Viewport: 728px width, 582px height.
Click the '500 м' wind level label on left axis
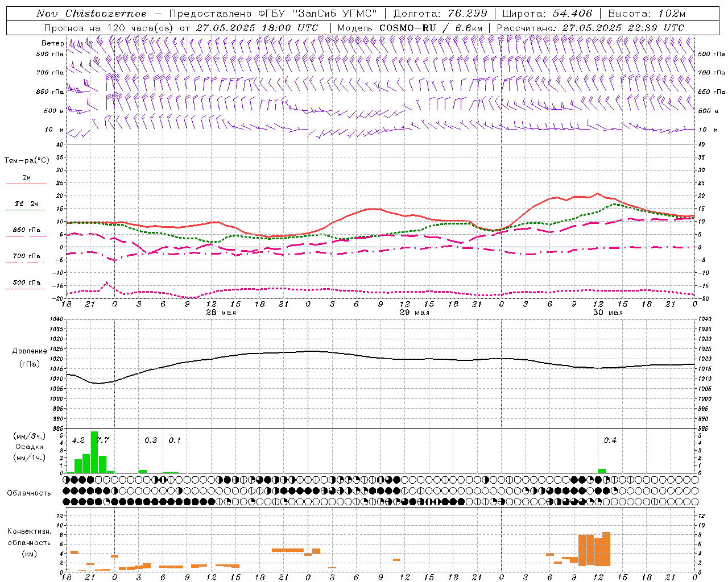pyautogui.click(x=54, y=111)
